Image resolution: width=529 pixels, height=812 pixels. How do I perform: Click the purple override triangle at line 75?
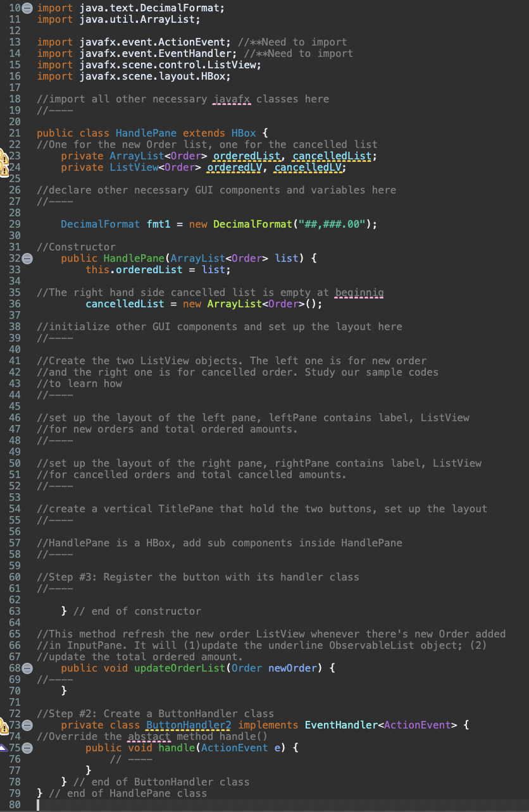coord(3,747)
